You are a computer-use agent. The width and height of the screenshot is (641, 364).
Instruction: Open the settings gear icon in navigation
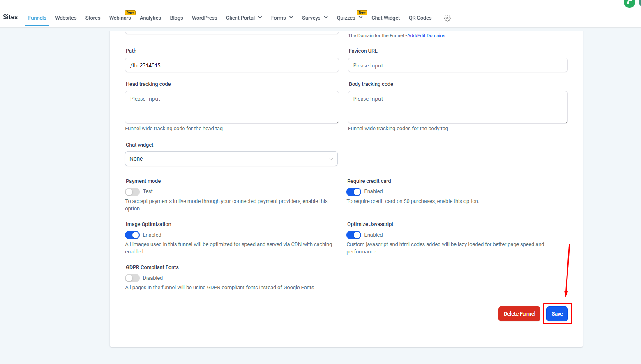447,18
